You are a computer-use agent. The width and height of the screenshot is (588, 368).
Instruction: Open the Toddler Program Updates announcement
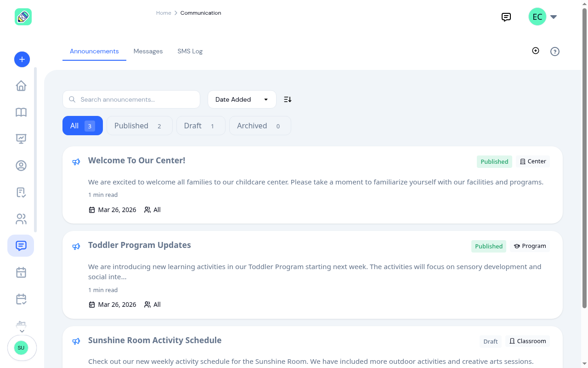140,245
